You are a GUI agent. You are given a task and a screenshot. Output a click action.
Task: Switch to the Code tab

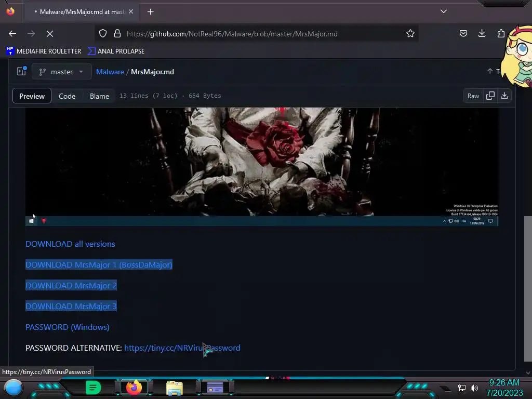tap(67, 96)
